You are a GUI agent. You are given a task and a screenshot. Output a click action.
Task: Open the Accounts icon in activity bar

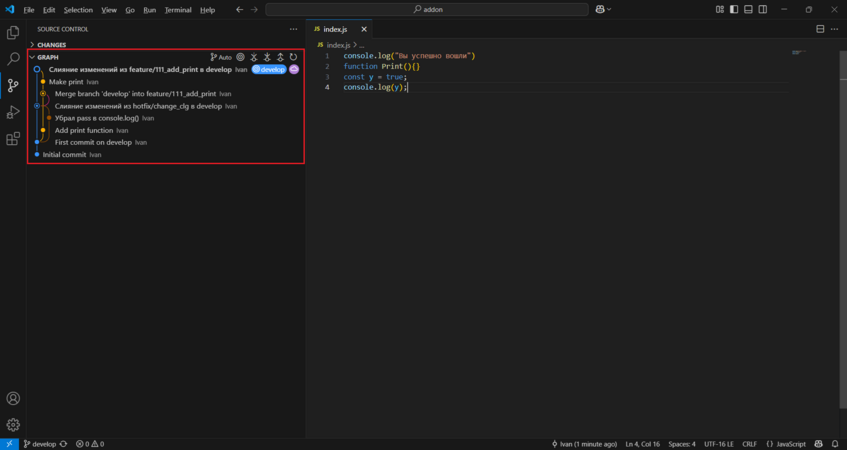tap(13, 399)
